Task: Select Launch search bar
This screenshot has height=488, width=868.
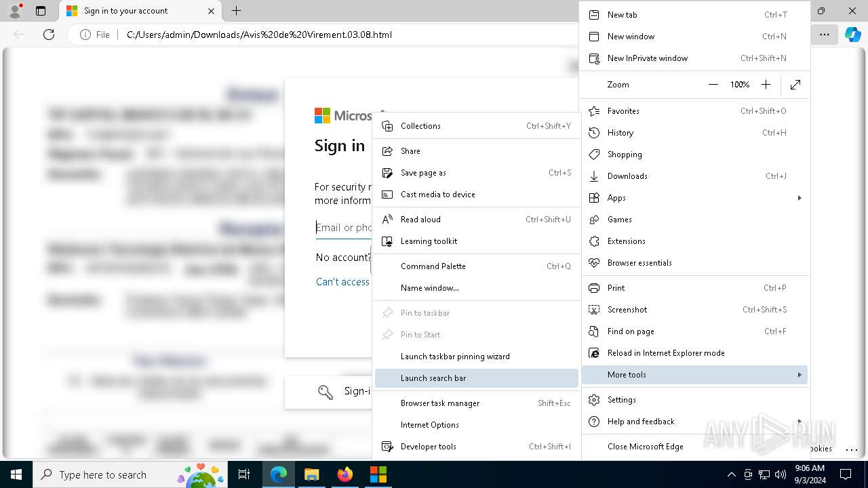Action: 477,378
